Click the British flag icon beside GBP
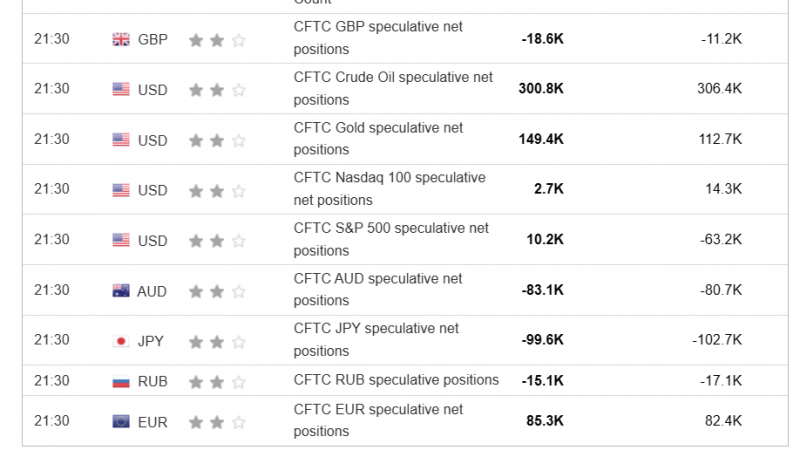800x457 pixels. [x=121, y=40]
